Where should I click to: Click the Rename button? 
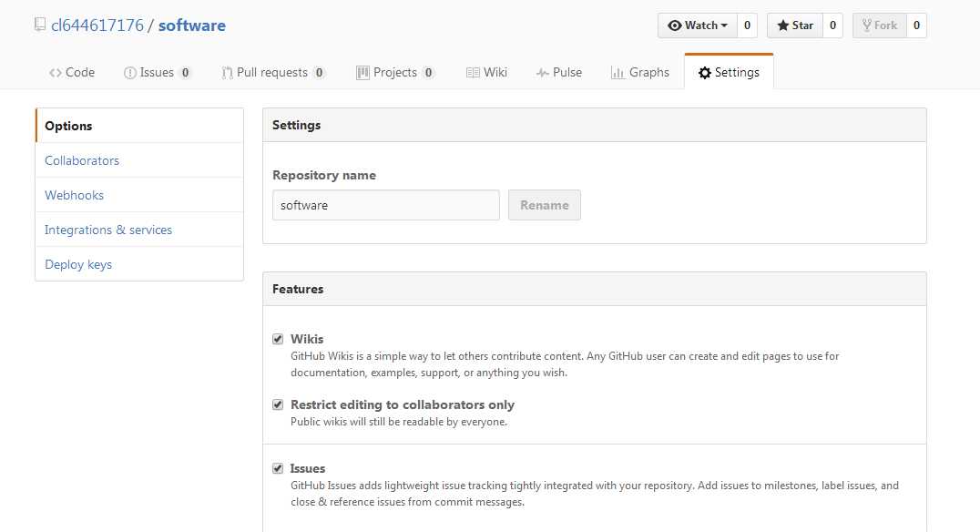click(545, 205)
